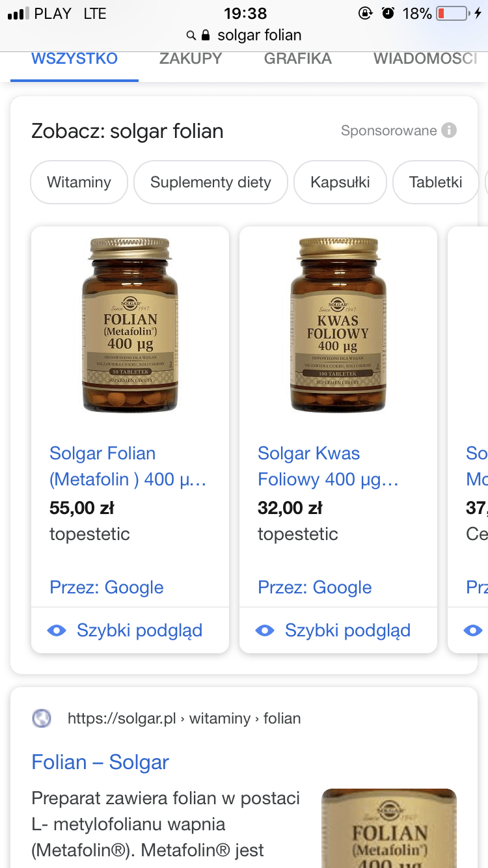Viewport: 488px width, 868px height.
Task: Filter by the Suplementy diety chip
Action: coord(211,182)
